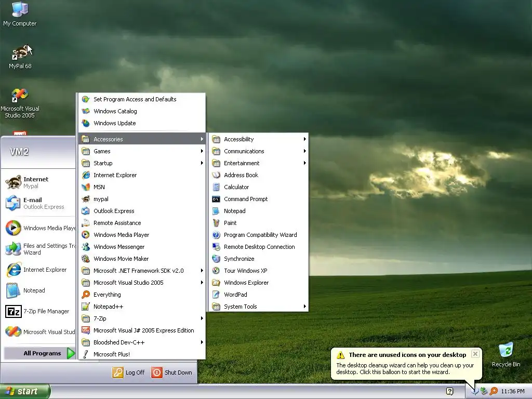532x399 pixels.
Task: Launch Paint from Accessories submenu
Action: [x=259, y=223]
